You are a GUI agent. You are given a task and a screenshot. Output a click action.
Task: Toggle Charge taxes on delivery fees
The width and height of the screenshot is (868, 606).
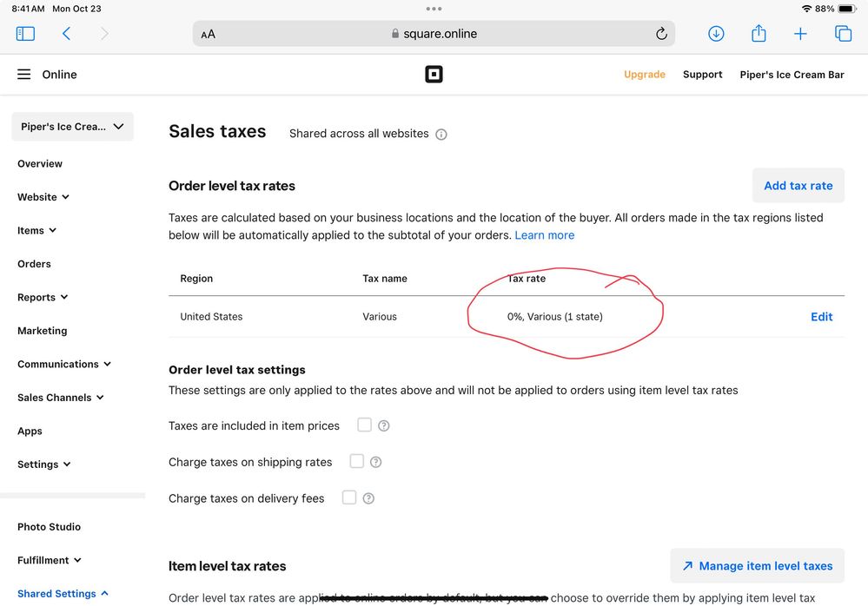pyautogui.click(x=349, y=497)
